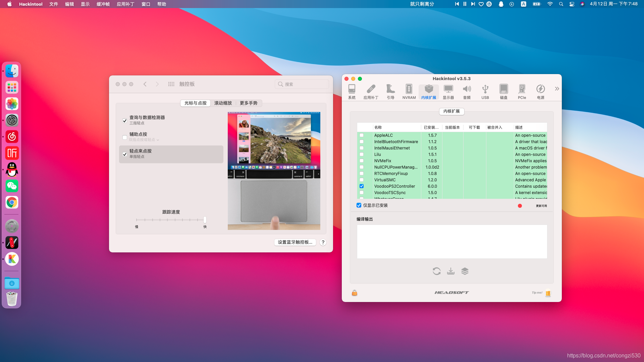Adjust the tracking speed slider
Screen dimensions: 644x362
click(x=205, y=220)
